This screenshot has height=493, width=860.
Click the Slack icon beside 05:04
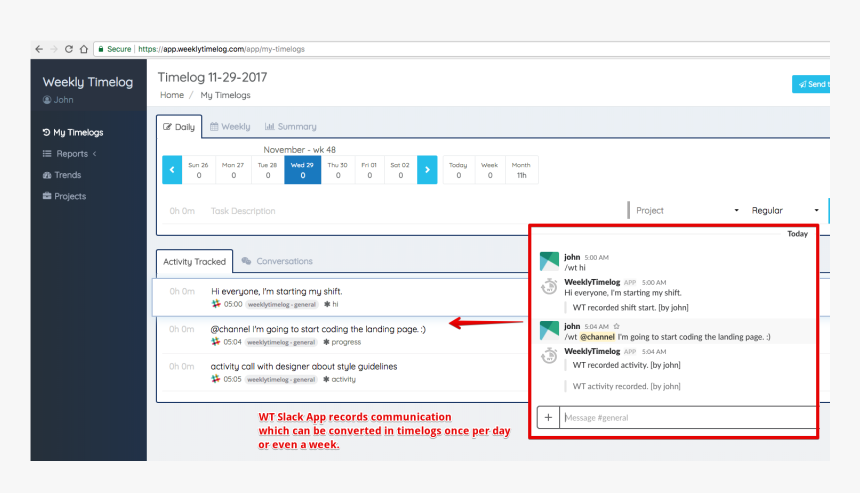coord(216,342)
